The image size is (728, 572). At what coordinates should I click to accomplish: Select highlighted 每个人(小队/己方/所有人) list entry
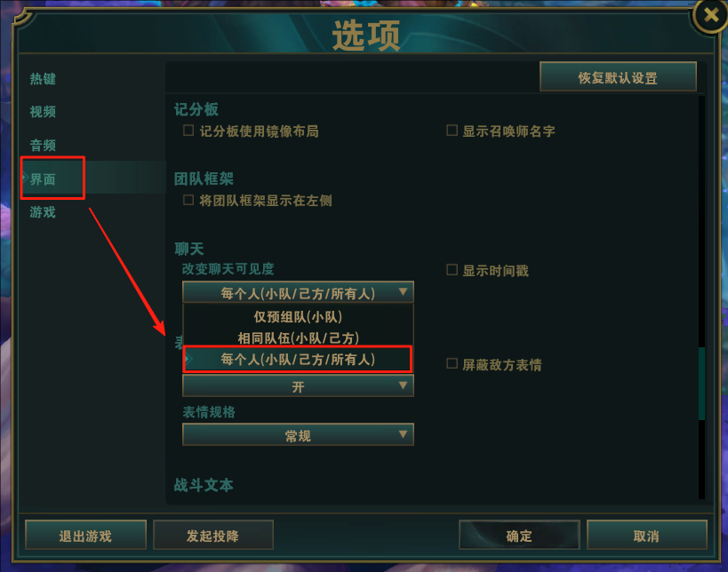(298, 360)
